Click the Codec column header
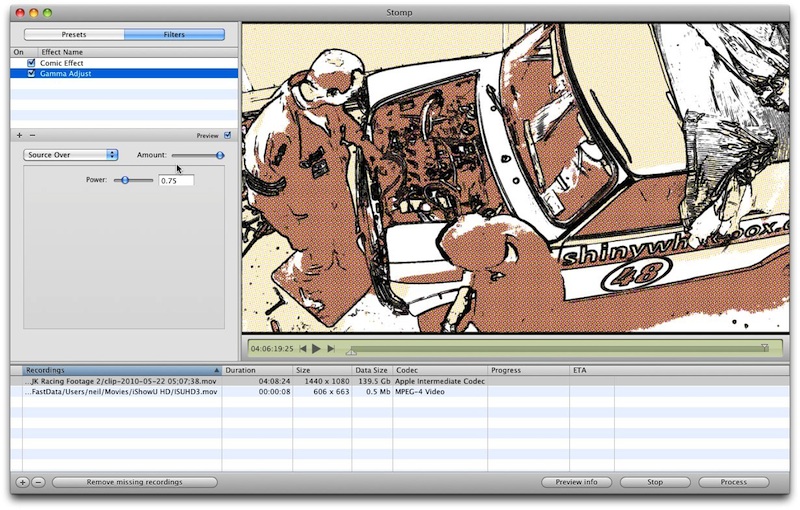Image resolution: width=800 pixels, height=510 pixels. (440, 370)
